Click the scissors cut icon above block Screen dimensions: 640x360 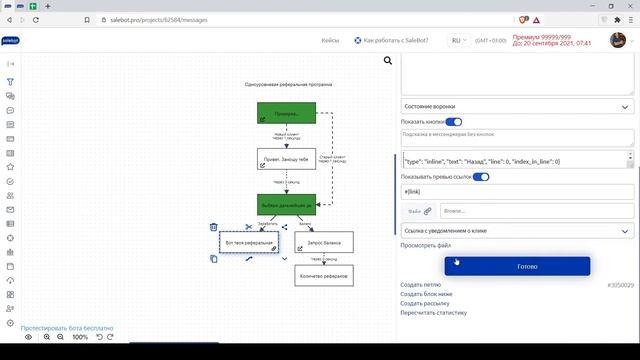(x=249, y=227)
